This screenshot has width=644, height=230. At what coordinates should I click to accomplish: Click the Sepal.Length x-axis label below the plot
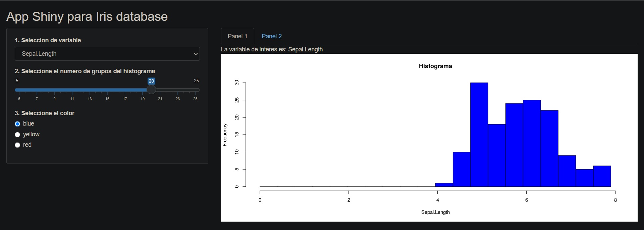point(435,212)
